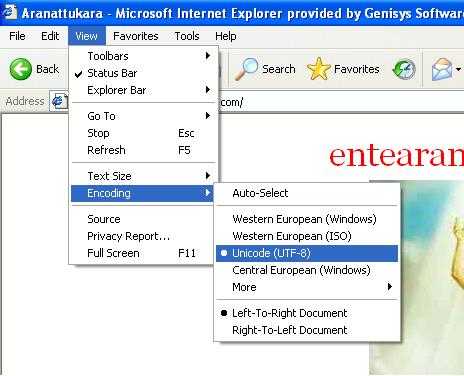Click the Mail envelope icon
The width and height of the screenshot is (464, 376).
click(x=442, y=69)
